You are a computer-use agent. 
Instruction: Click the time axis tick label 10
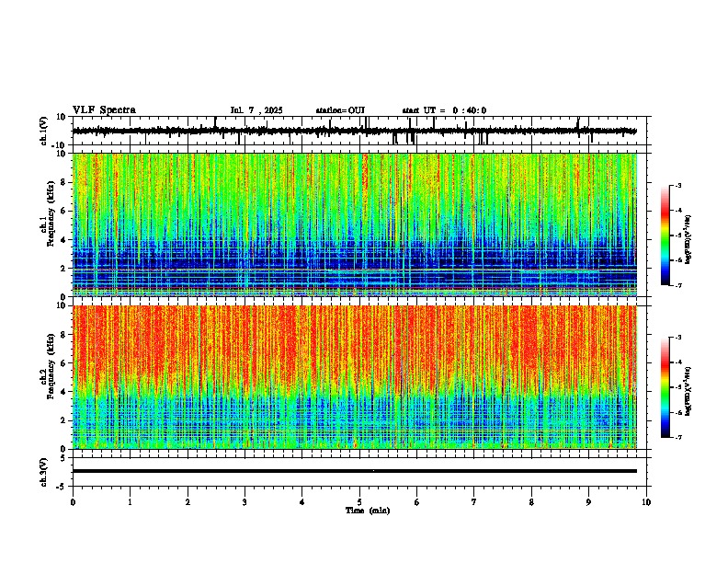click(x=646, y=502)
